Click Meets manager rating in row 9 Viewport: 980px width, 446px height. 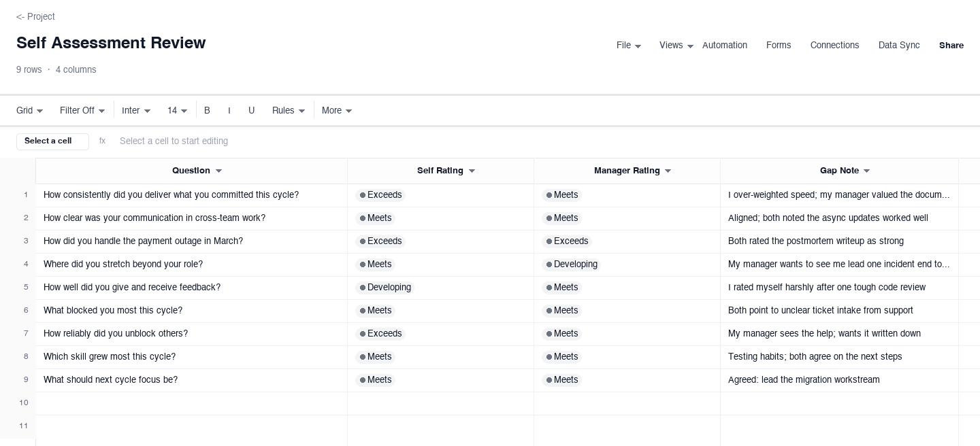(x=561, y=380)
